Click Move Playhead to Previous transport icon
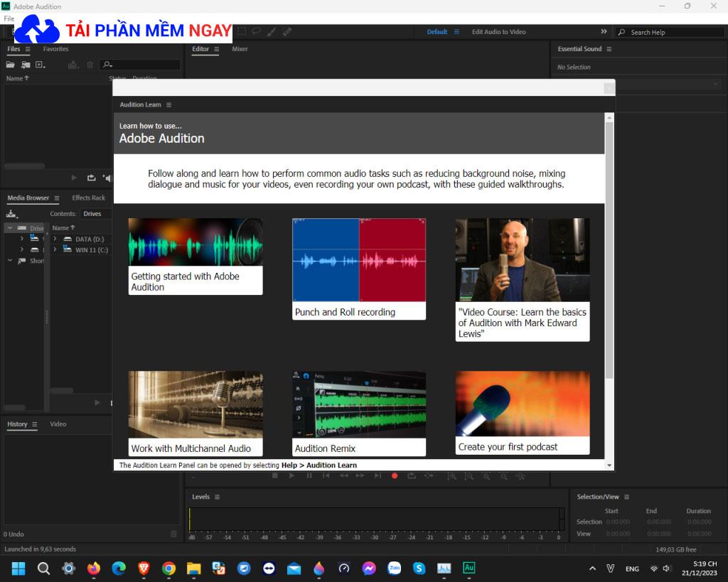This screenshot has width=728, height=582. pyautogui.click(x=326, y=475)
